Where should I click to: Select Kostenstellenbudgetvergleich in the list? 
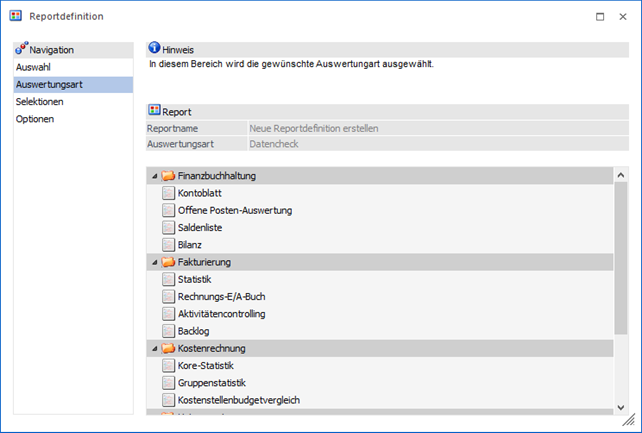click(x=238, y=400)
